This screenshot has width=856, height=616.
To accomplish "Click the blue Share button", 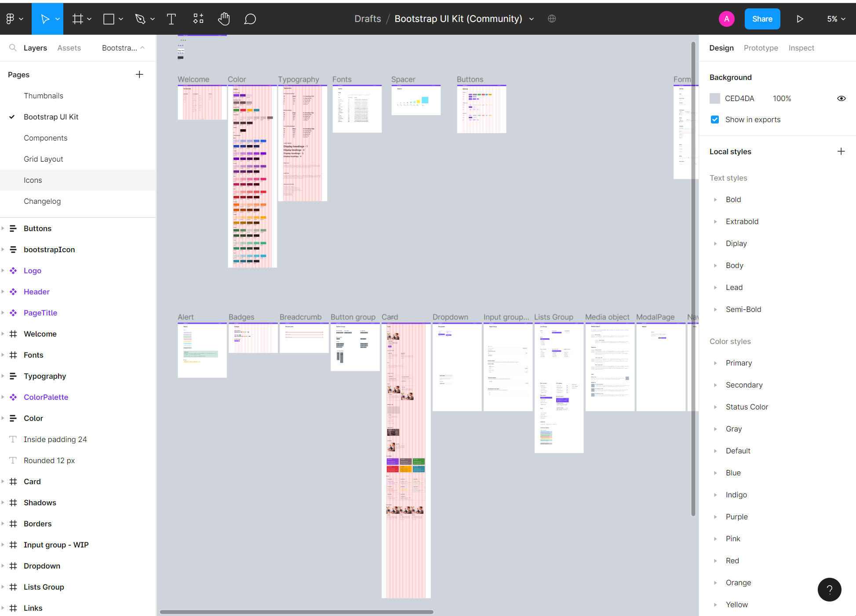I will 762,19.
